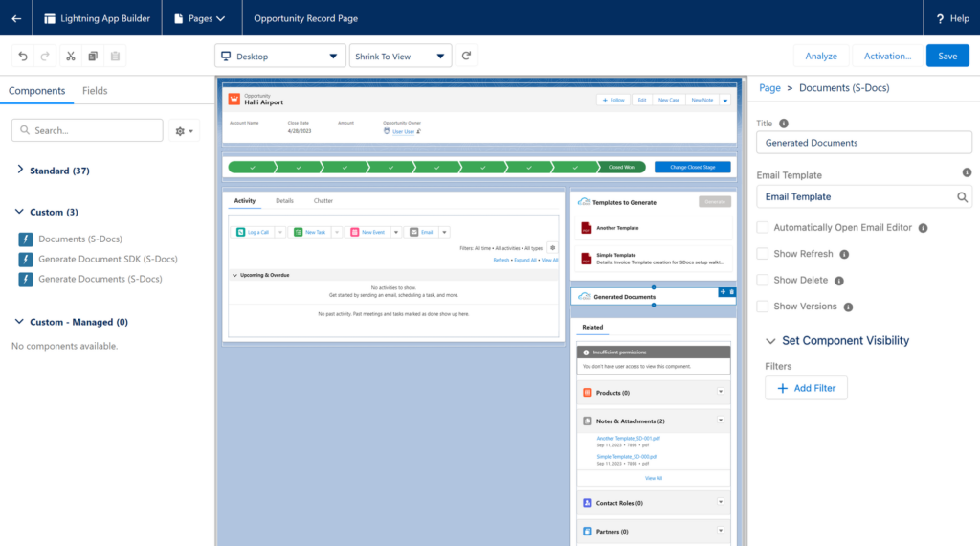
Task: Click the undo icon in toolbar
Action: pyautogui.click(x=23, y=57)
